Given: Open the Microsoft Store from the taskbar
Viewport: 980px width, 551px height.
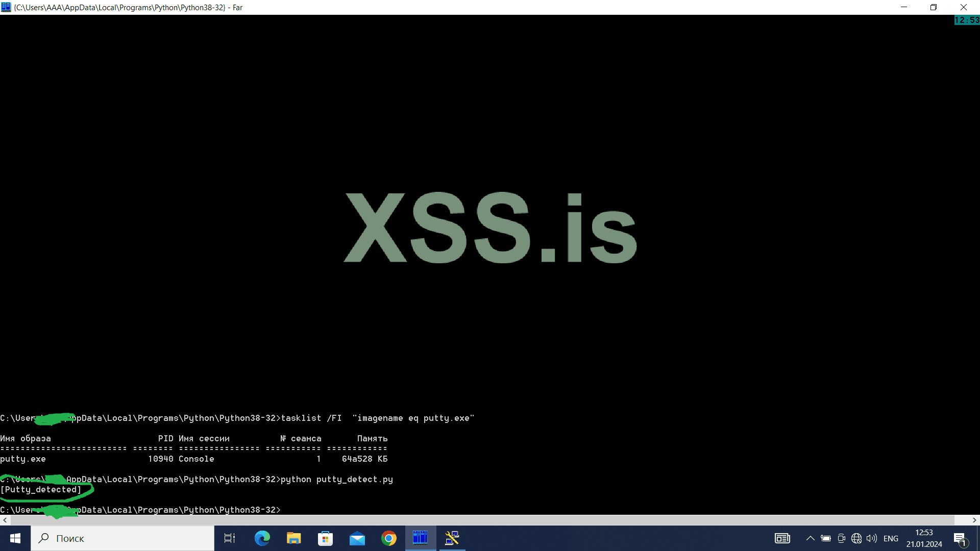Looking at the screenshot, I should 325,538.
